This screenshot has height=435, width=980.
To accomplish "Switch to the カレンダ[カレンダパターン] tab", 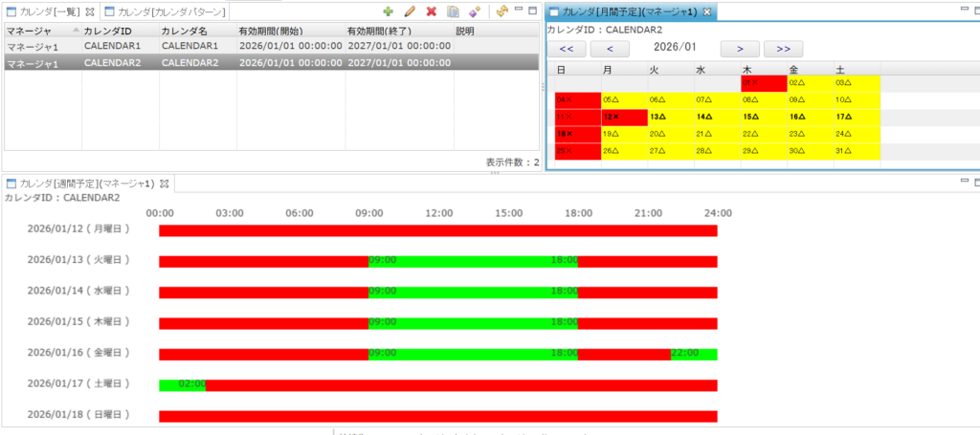I will (170, 11).
